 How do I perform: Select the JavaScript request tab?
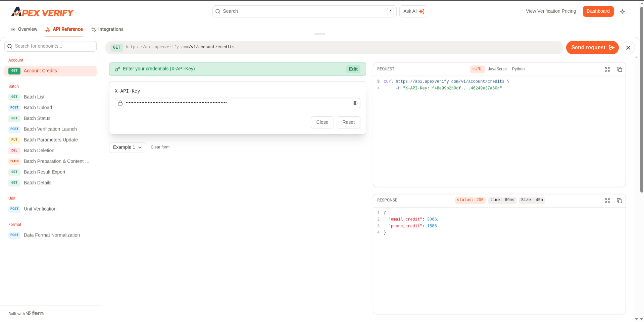tap(497, 69)
